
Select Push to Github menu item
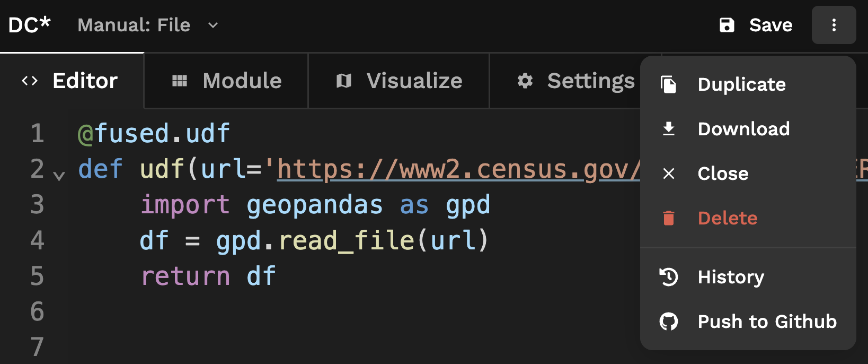[x=767, y=322]
